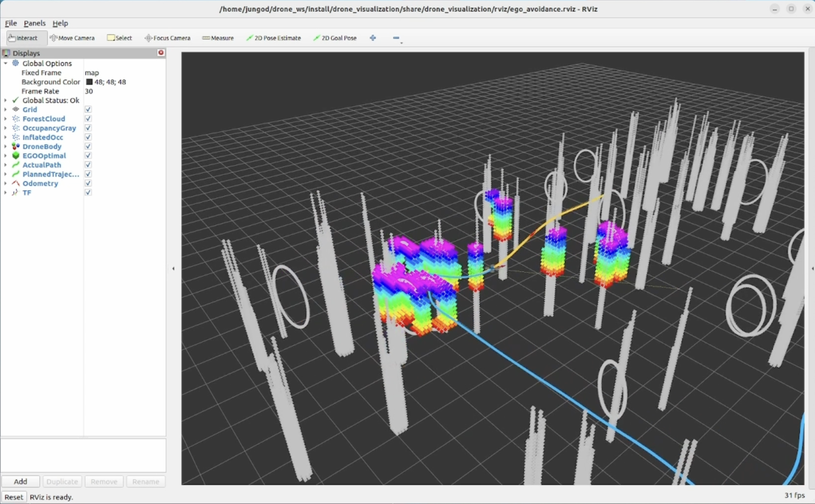Click the Global Options gear icon
815x504 pixels.
coord(16,63)
